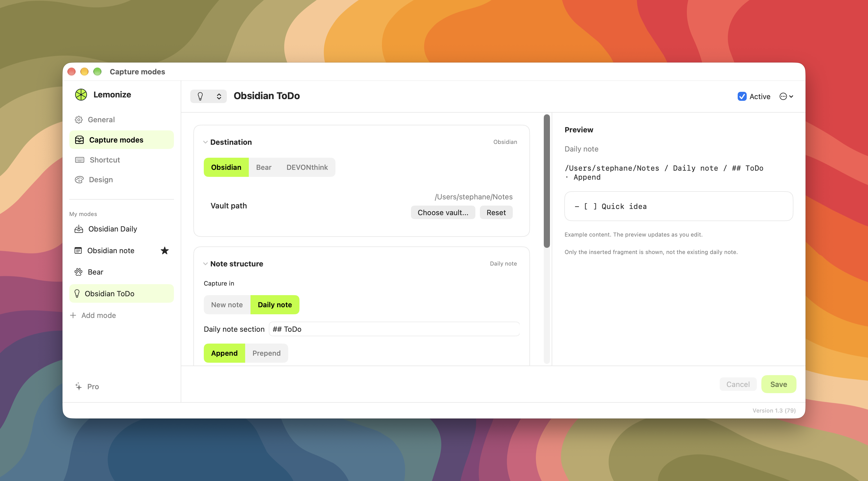Open the Shortcut settings
This screenshot has width=868, height=481.
click(x=121, y=160)
